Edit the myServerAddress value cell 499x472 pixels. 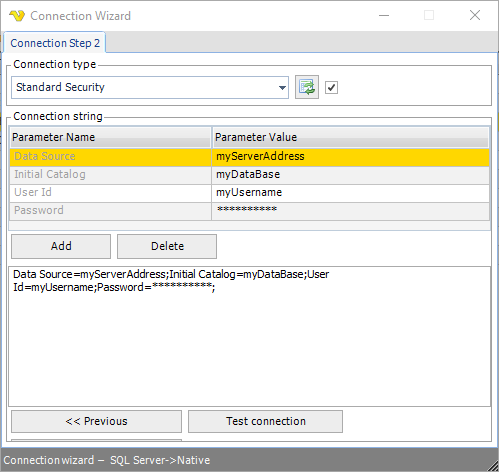point(351,157)
